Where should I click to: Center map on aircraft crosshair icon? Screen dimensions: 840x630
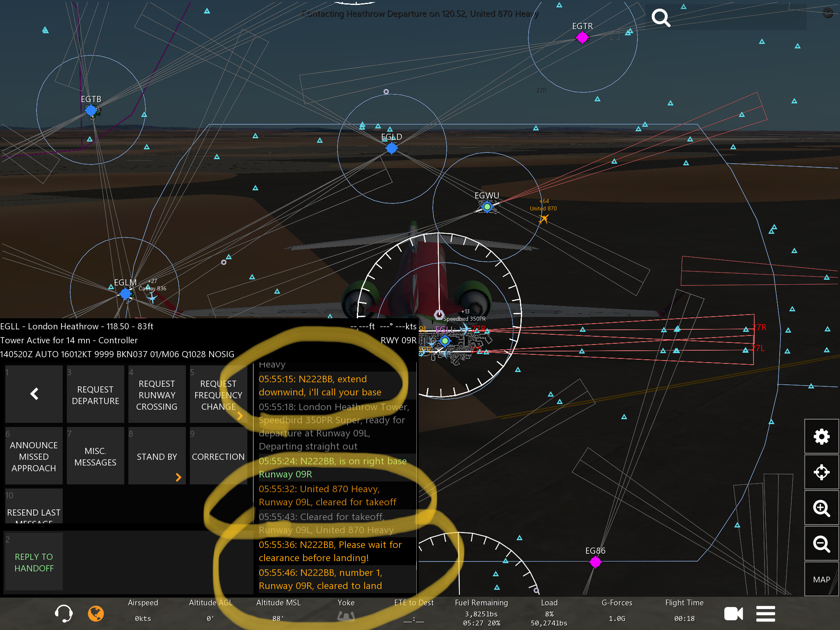[821, 472]
